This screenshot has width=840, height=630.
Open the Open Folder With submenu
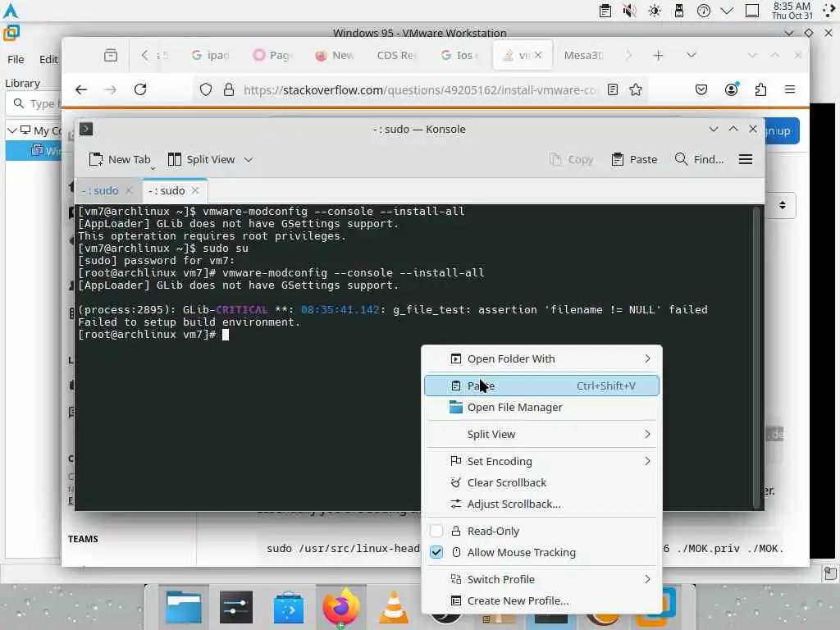click(541, 359)
